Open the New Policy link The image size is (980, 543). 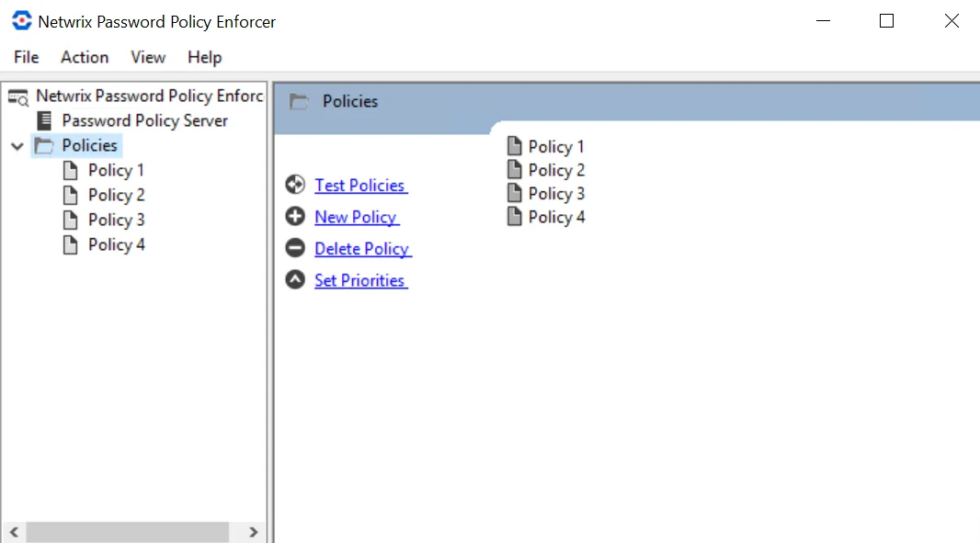point(357,218)
